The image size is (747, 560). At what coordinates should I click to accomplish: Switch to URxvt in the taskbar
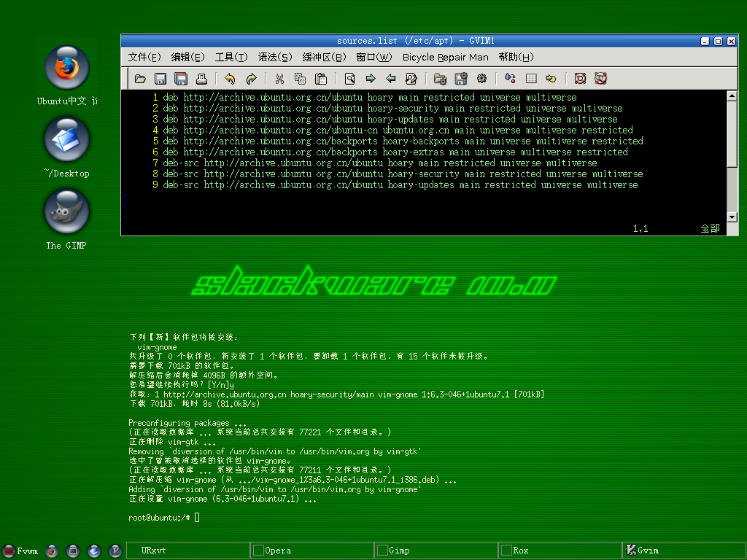[187, 551]
